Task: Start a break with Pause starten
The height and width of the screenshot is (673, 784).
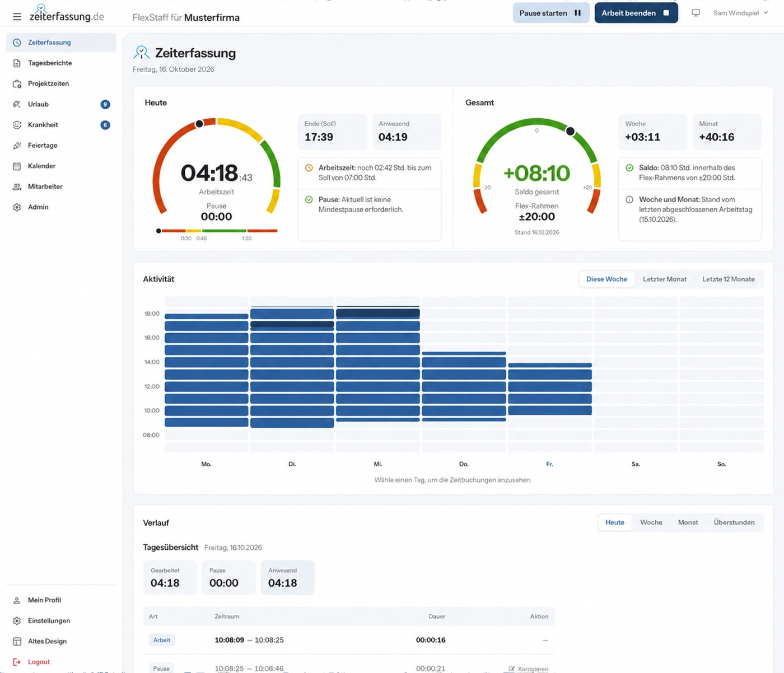Action: click(551, 13)
